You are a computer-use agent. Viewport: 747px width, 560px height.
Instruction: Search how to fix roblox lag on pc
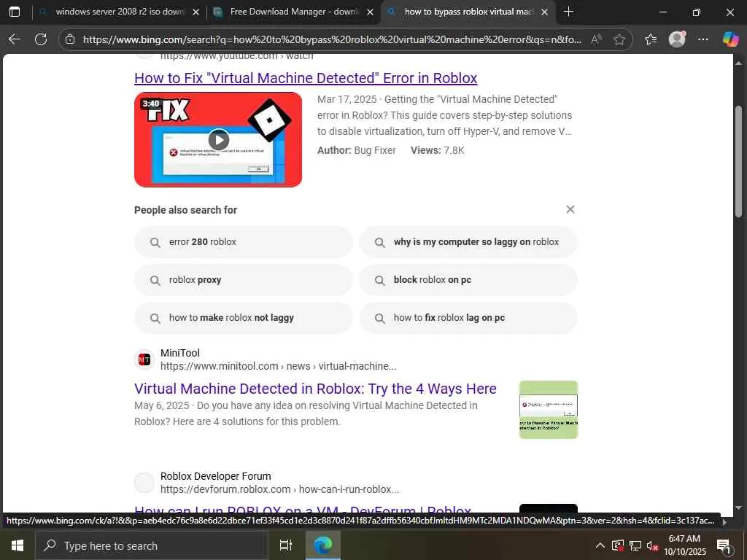[468, 318]
